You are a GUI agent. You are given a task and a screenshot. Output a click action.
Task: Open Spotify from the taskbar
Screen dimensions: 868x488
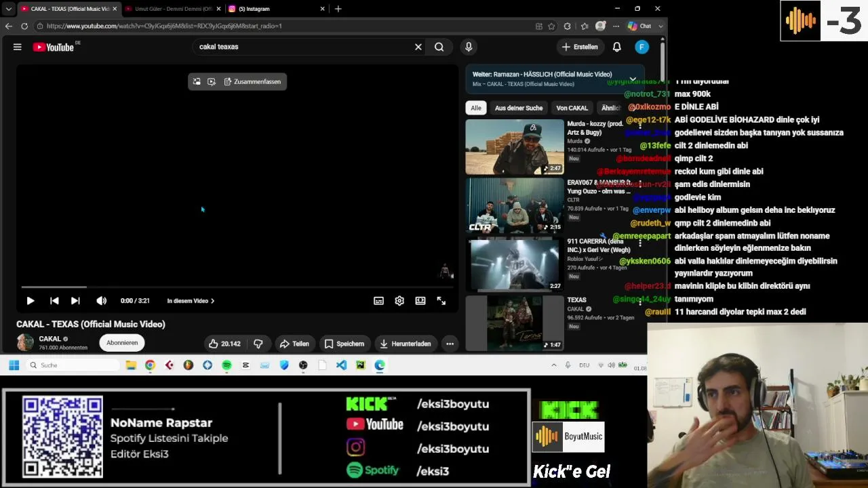click(226, 365)
